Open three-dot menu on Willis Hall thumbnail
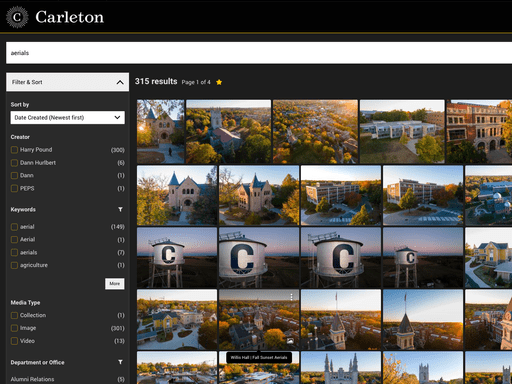Screen dimensions: 512x384 click(x=291, y=297)
